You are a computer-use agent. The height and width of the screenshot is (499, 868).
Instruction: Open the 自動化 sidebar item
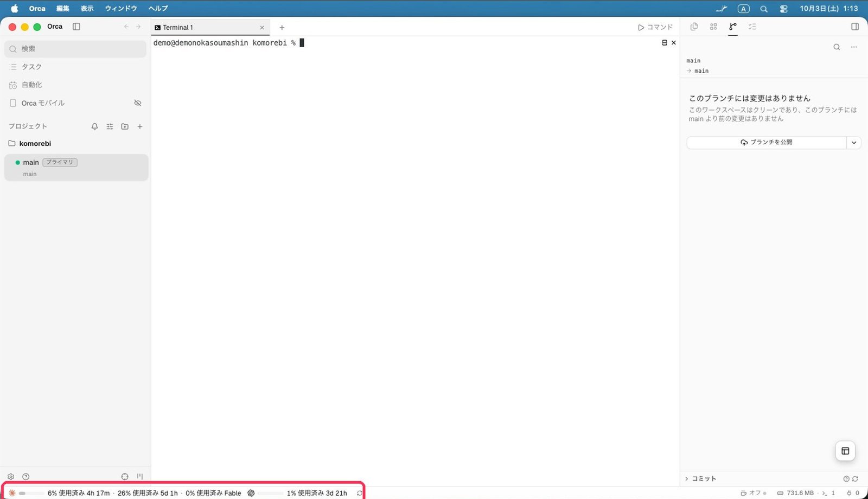point(76,85)
